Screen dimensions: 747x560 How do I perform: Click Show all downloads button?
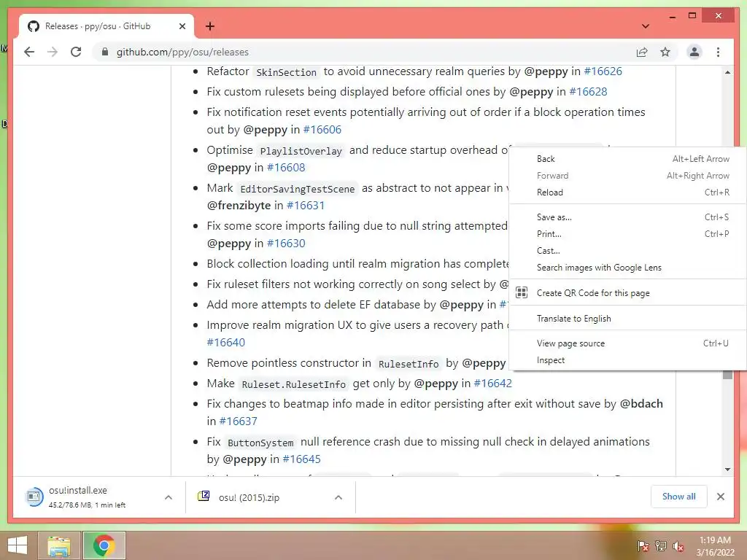pos(679,497)
